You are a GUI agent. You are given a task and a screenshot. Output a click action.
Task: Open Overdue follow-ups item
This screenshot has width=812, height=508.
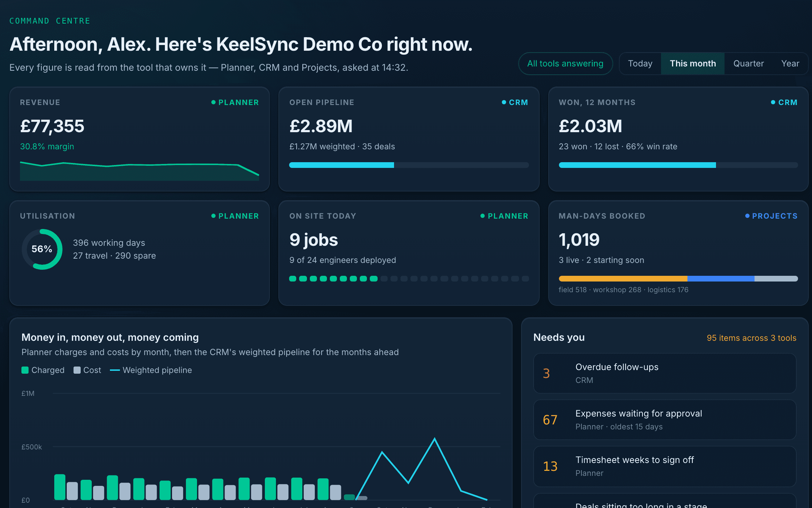(x=665, y=373)
